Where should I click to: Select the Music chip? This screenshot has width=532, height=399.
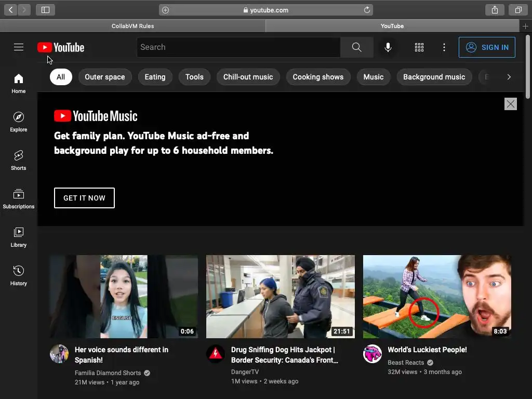pos(373,77)
